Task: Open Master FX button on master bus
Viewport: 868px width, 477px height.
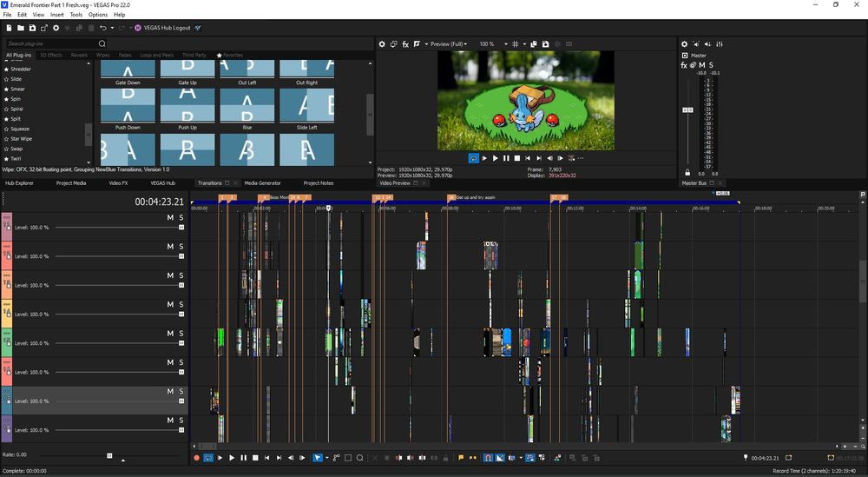Action: 684,65
